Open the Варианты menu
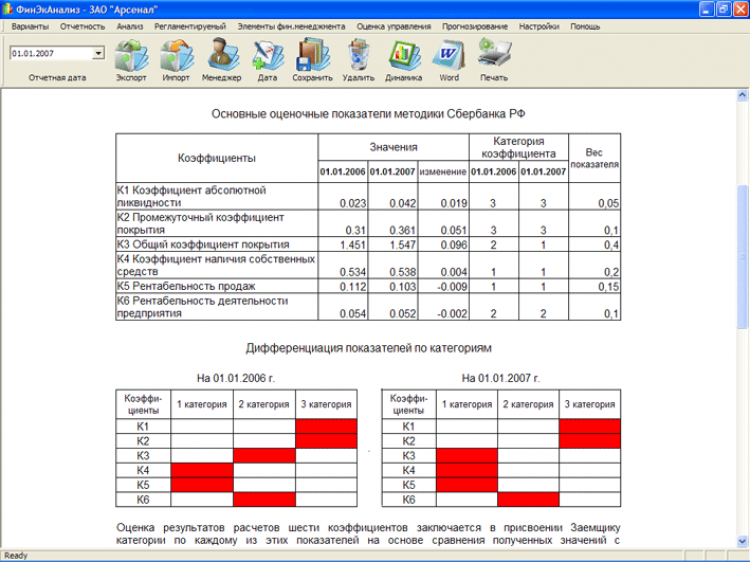The height and width of the screenshot is (562, 750). pos(30,27)
